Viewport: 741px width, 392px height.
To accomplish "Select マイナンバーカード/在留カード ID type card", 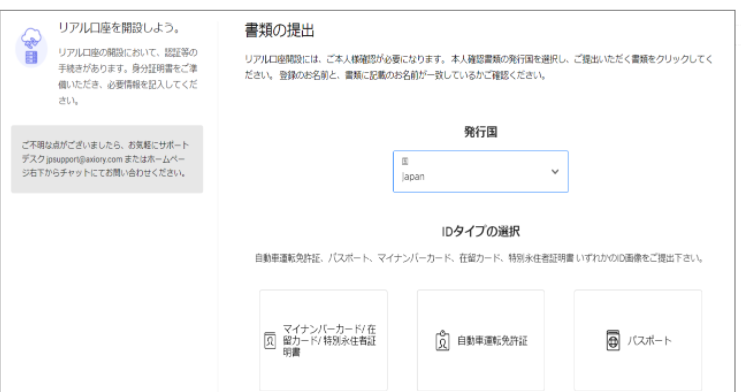I will (323, 340).
